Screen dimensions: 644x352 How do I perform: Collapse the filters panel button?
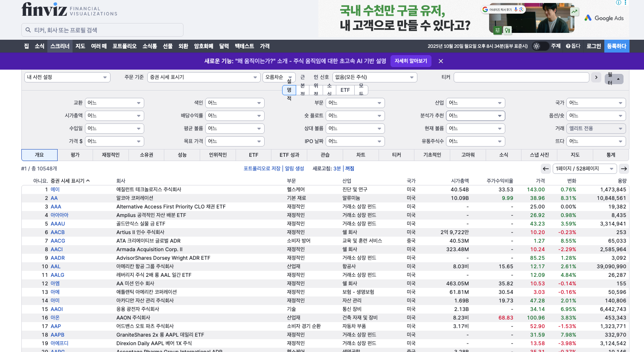click(x=614, y=79)
